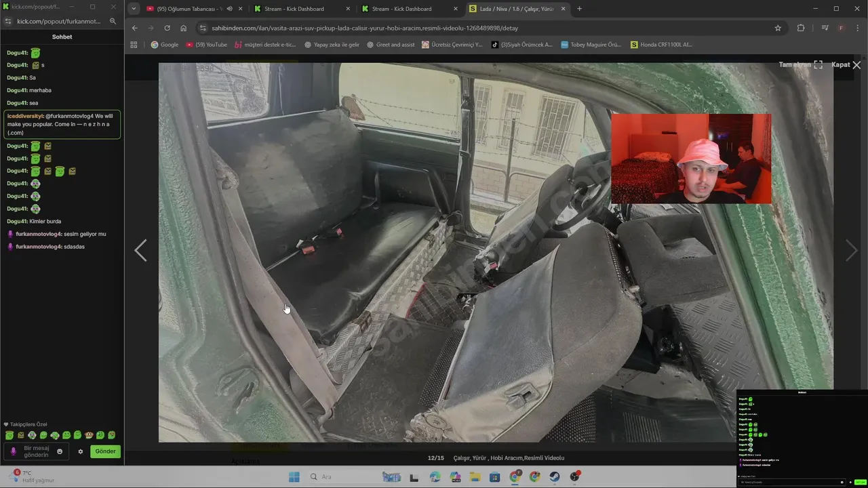Open Steam from the taskbar
The height and width of the screenshot is (488, 868).
click(x=555, y=477)
